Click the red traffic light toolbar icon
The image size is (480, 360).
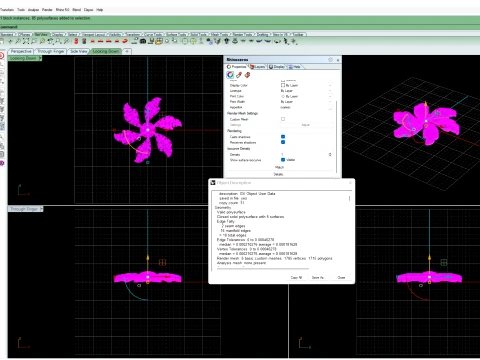click(x=76, y=41)
